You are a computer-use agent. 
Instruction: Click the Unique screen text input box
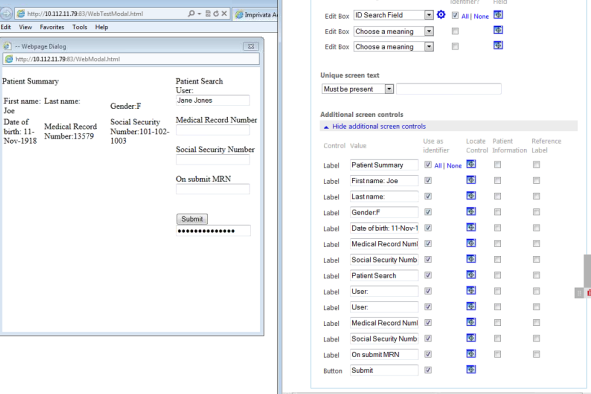[x=449, y=89]
